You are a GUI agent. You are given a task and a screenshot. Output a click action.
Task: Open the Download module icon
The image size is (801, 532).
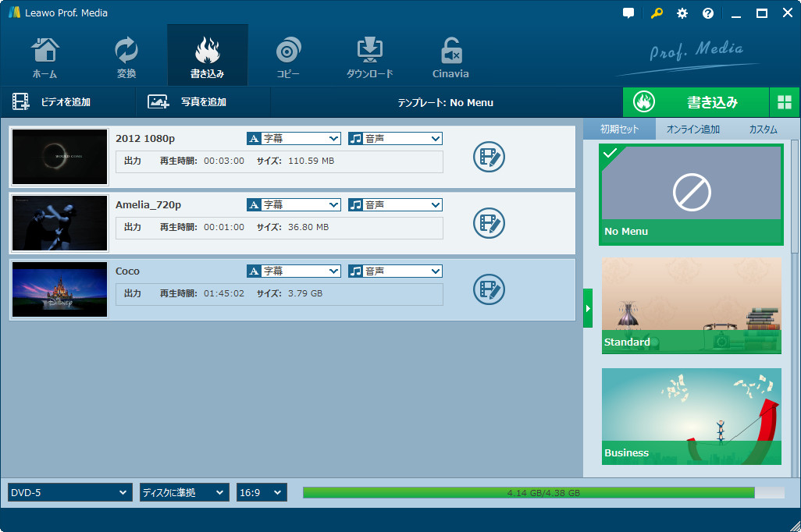click(x=370, y=57)
